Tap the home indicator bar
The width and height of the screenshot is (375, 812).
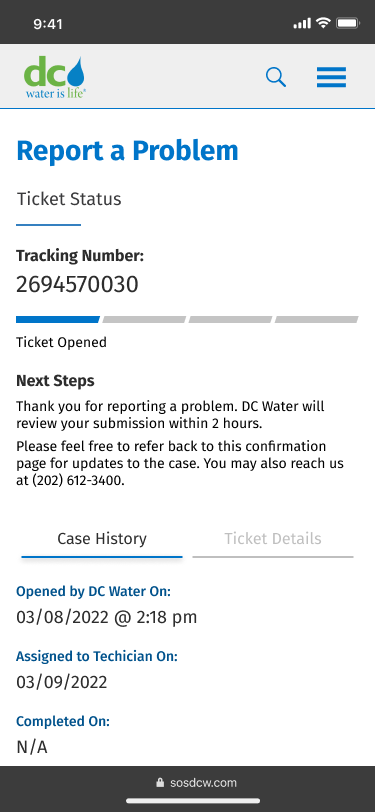pos(193,801)
